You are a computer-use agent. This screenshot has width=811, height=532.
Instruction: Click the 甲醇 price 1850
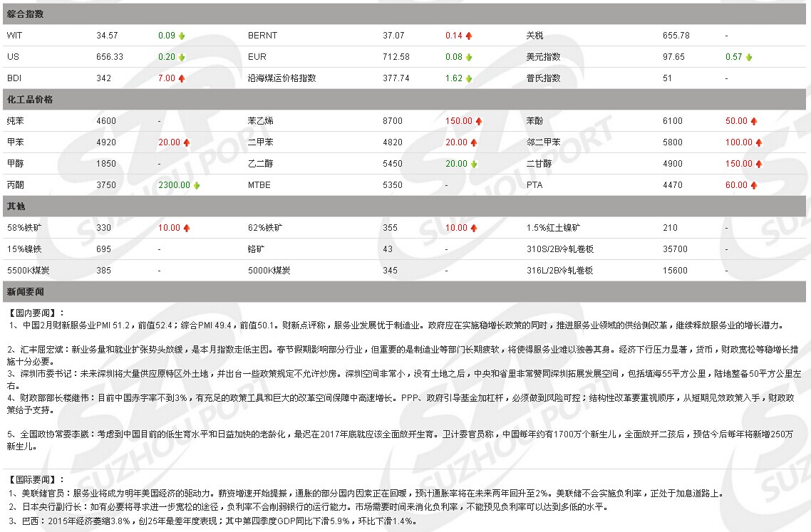pyautogui.click(x=106, y=164)
